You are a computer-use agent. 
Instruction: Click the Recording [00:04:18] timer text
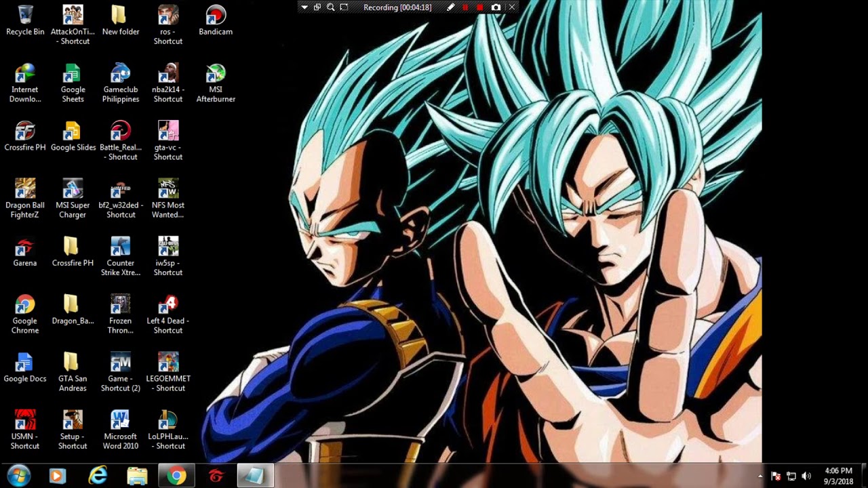coord(397,7)
